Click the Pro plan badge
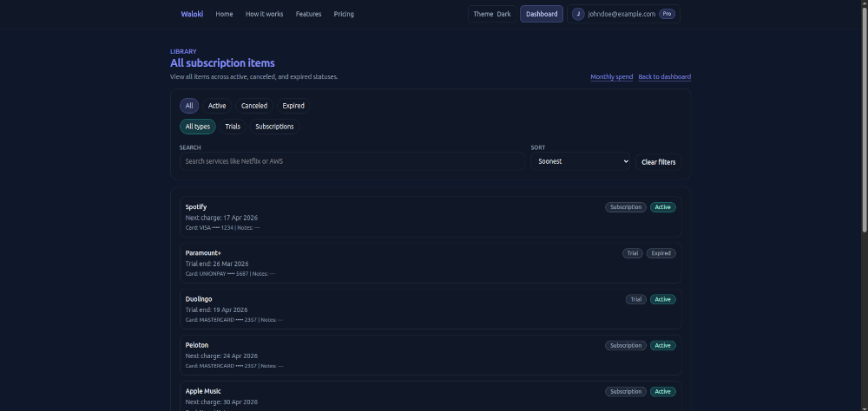The image size is (868, 411). click(x=667, y=14)
